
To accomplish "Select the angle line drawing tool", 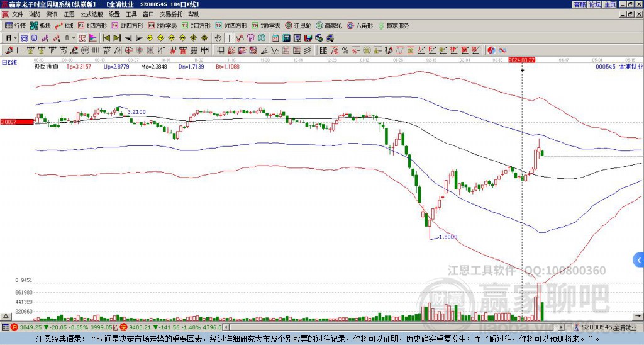I will tap(264, 50).
